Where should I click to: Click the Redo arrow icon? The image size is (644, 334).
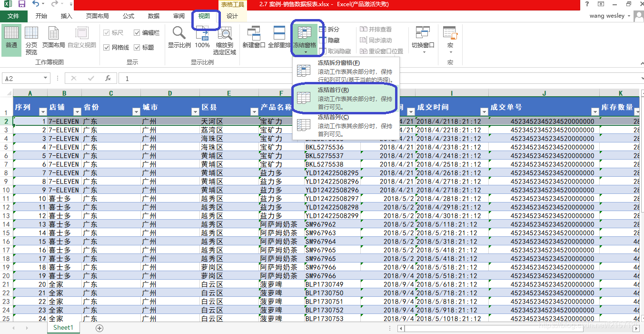tap(54, 4)
